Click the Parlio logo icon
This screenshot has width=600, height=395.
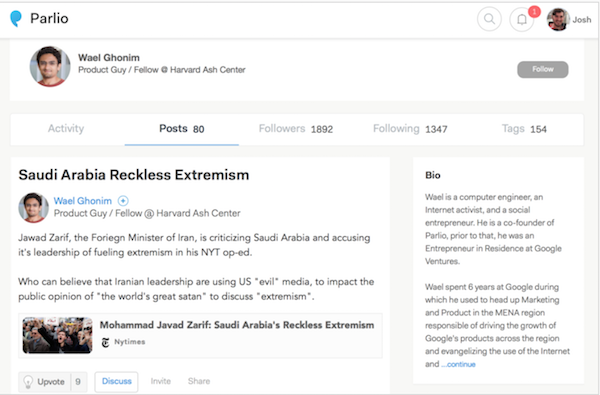pyautogui.click(x=16, y=18)
